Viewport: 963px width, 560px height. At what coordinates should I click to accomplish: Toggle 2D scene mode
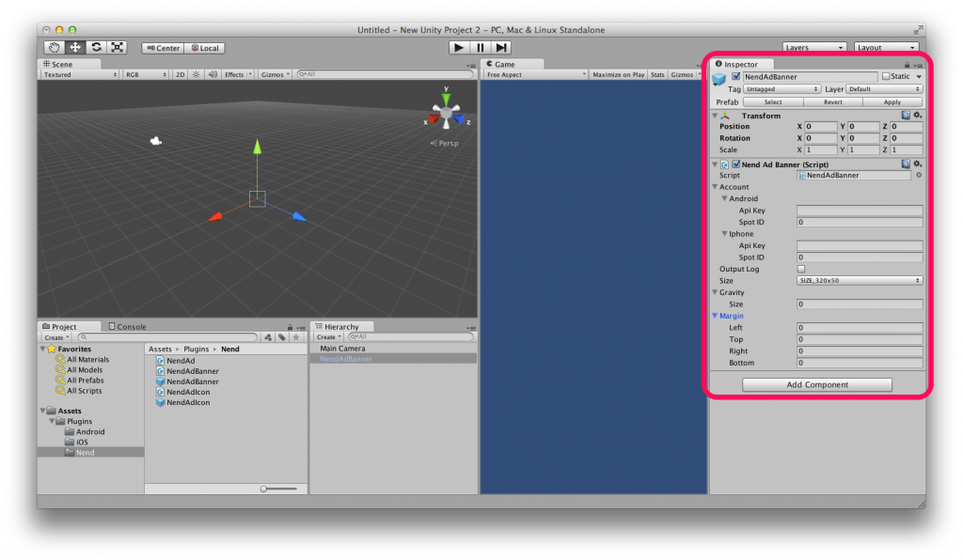180,74
